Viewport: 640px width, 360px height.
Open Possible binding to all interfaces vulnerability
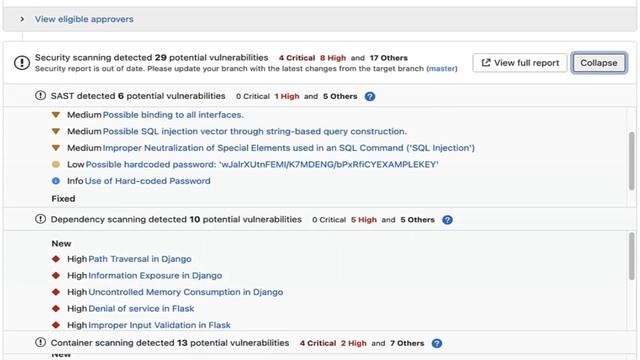click(173, 115)
